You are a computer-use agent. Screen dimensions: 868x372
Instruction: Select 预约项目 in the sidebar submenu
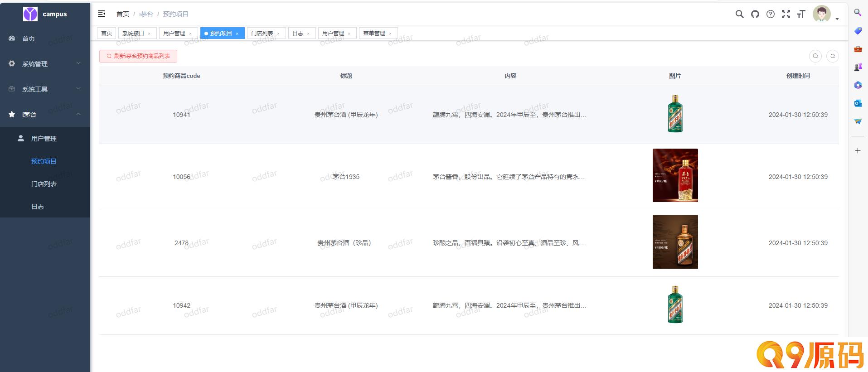coord(45,161)
